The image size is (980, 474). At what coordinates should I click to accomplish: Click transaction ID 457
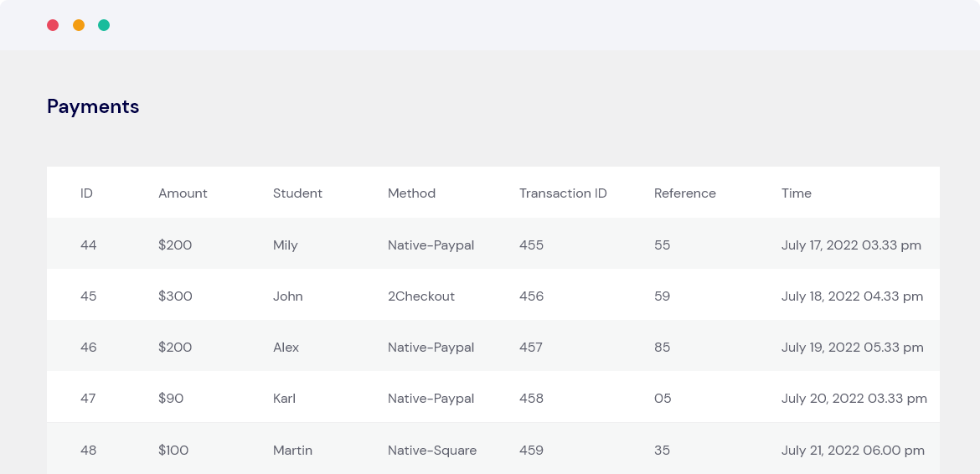[531, 348]
